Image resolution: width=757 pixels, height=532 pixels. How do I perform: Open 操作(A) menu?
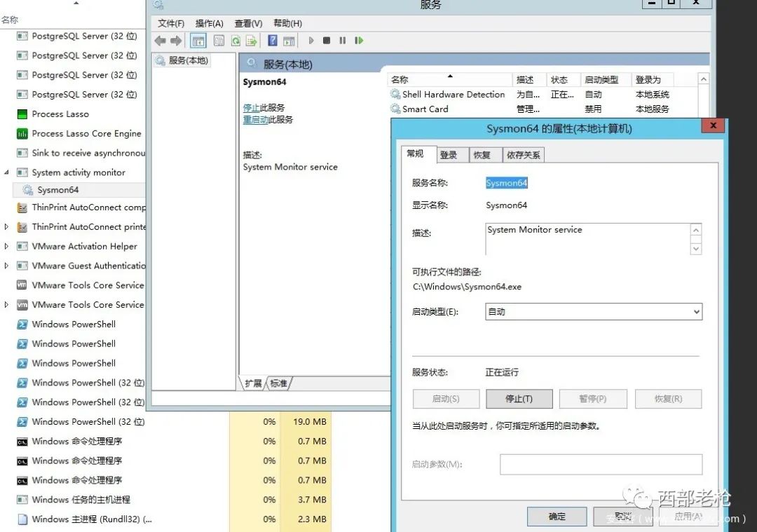pyautogui.click(x=209, y=23)
